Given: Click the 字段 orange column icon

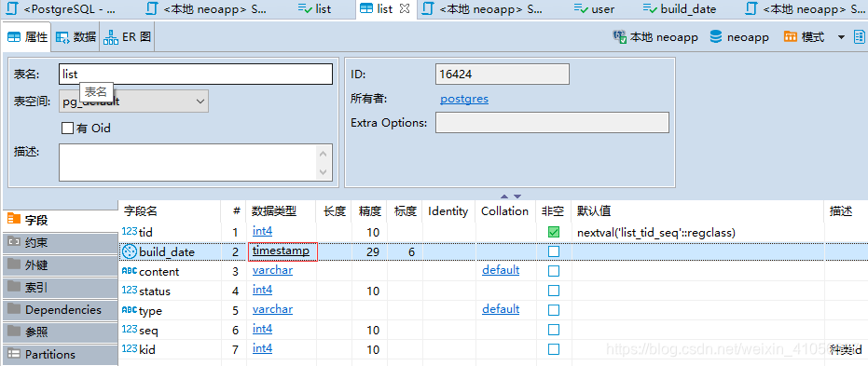Looking at the screenshot, I should click(x=14, y=220).
